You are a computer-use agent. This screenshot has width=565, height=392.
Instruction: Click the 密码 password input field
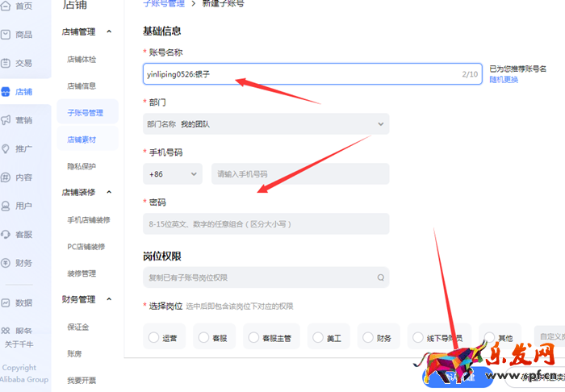(266, 224)
